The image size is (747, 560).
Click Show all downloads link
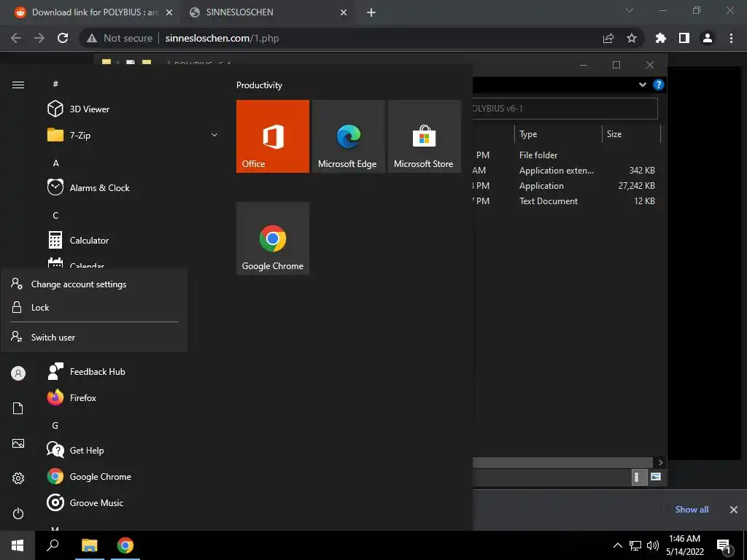point(692,510)
